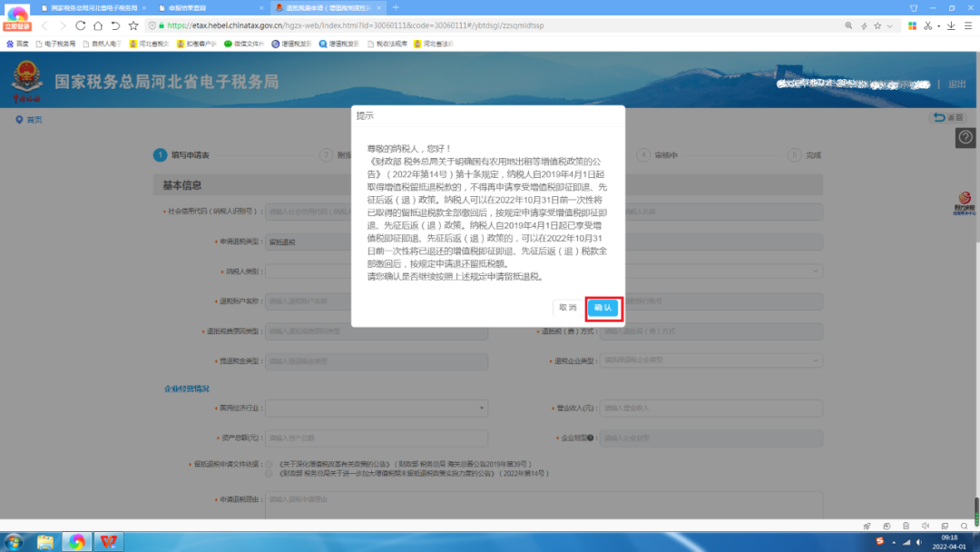Click the 资产总额(元) input field

pos(377,439)
